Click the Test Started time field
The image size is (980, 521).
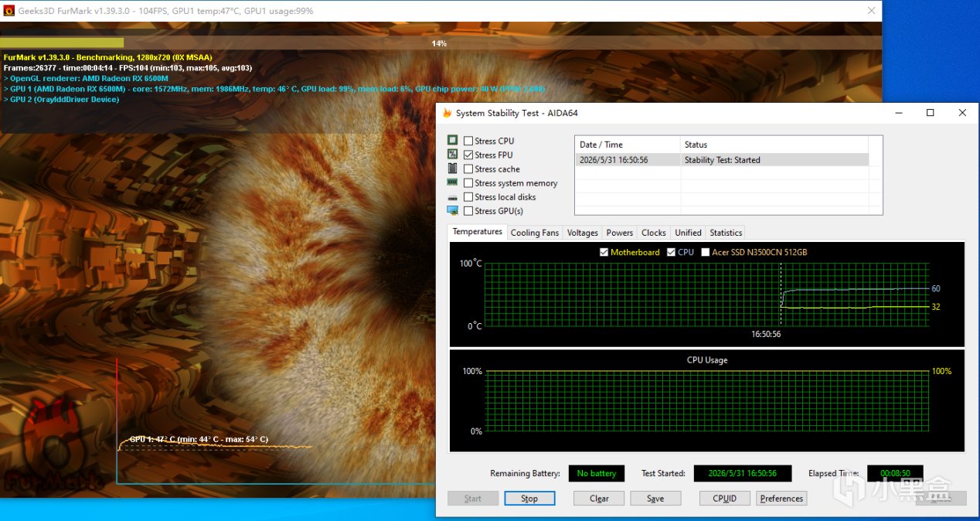click(x=742, y=473)
